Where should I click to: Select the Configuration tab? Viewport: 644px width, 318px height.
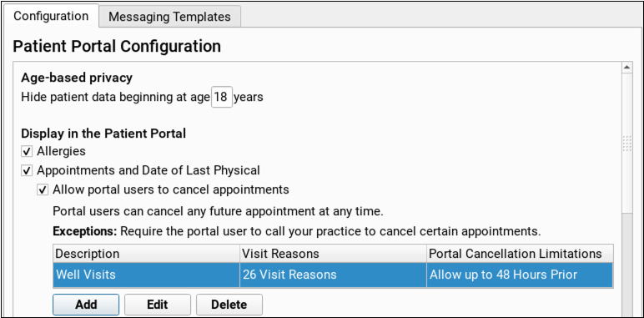(51, 16)
